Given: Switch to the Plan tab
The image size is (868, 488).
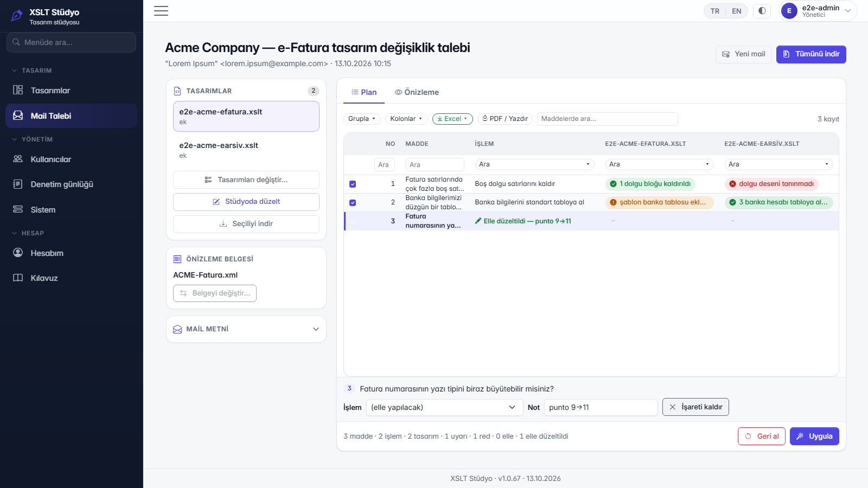Looking at the screenshot, I should click(364, 92).
